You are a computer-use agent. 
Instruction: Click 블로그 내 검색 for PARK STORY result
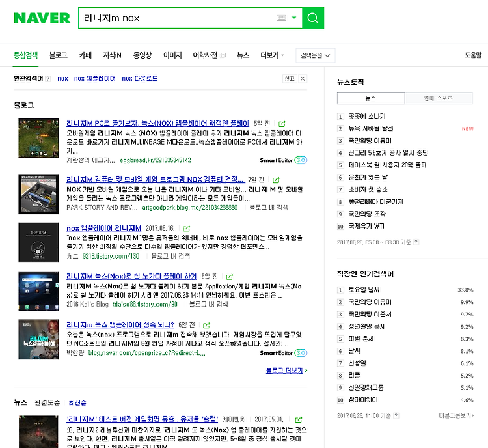click(x=269, y=208)
